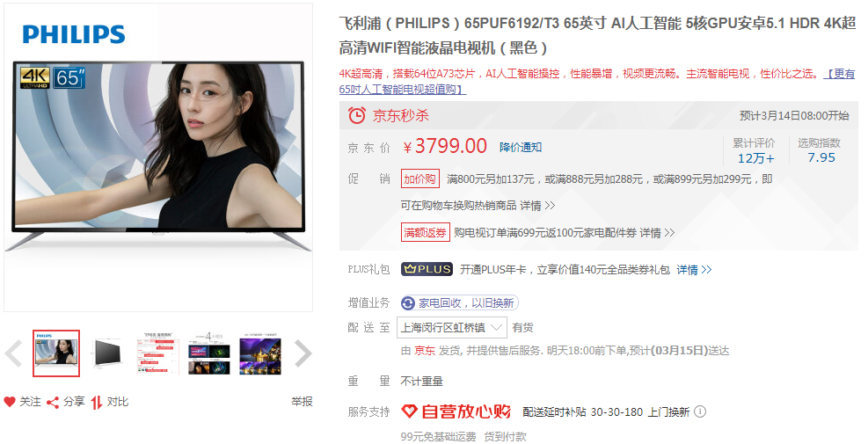Open the 上海闵行区虹桥镇 delivery dropdown

452,328
